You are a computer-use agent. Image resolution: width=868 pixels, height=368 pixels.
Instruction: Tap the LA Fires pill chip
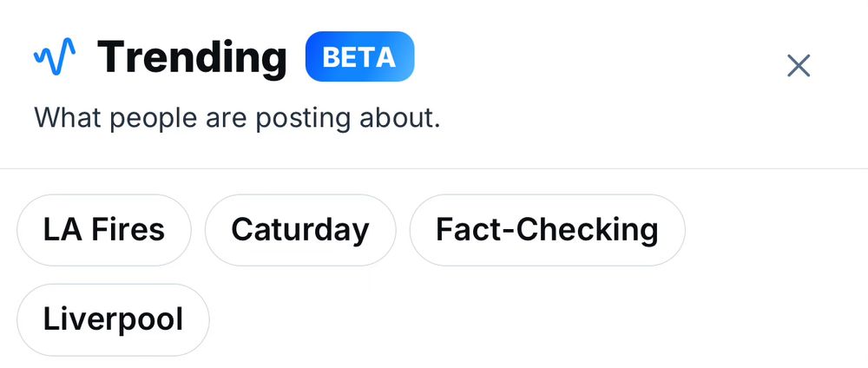[104, 230]
